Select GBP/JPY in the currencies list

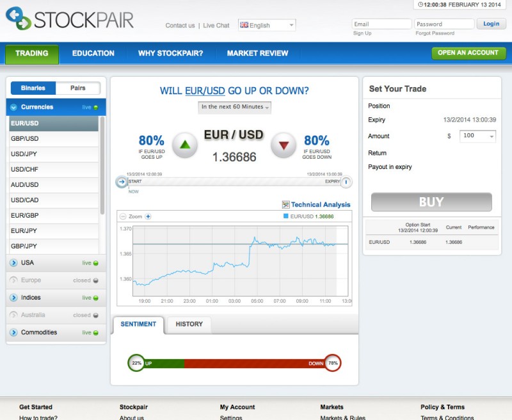[54, 246]
